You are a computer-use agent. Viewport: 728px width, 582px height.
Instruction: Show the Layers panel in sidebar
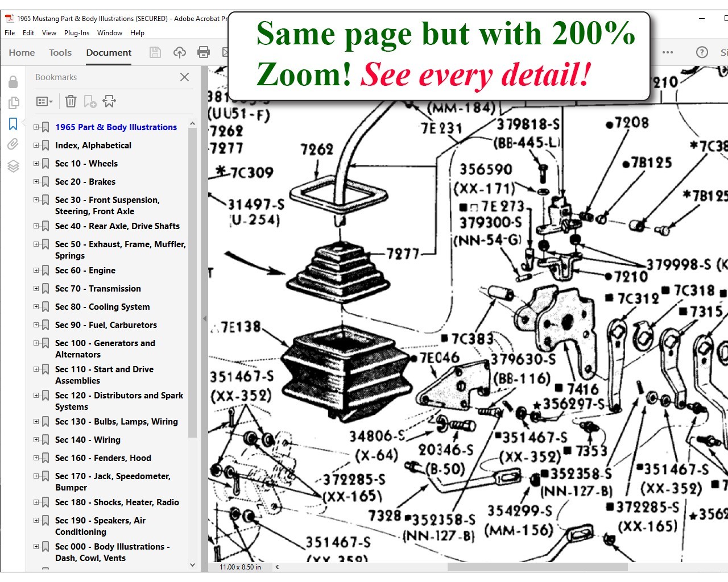click(13, 166)
